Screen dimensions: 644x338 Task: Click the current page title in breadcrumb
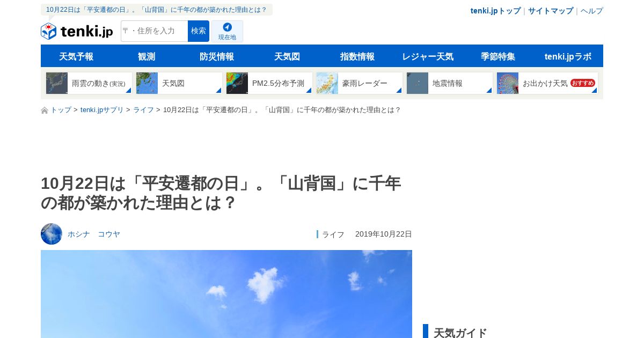click(282, 110)
